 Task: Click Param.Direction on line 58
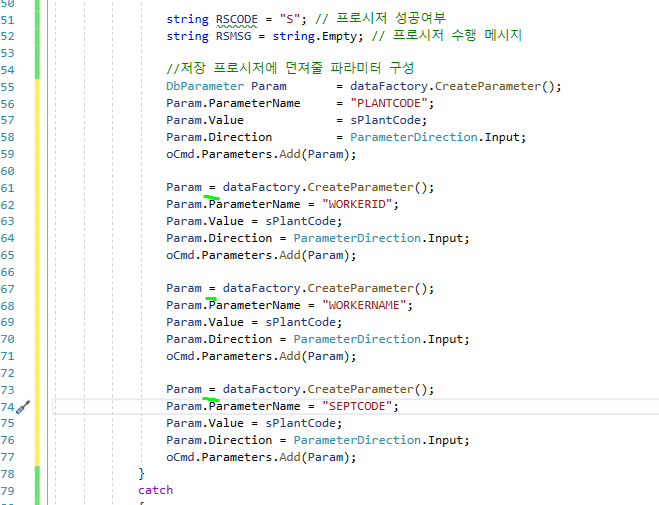pyautogui.click(x=219, y=137)
